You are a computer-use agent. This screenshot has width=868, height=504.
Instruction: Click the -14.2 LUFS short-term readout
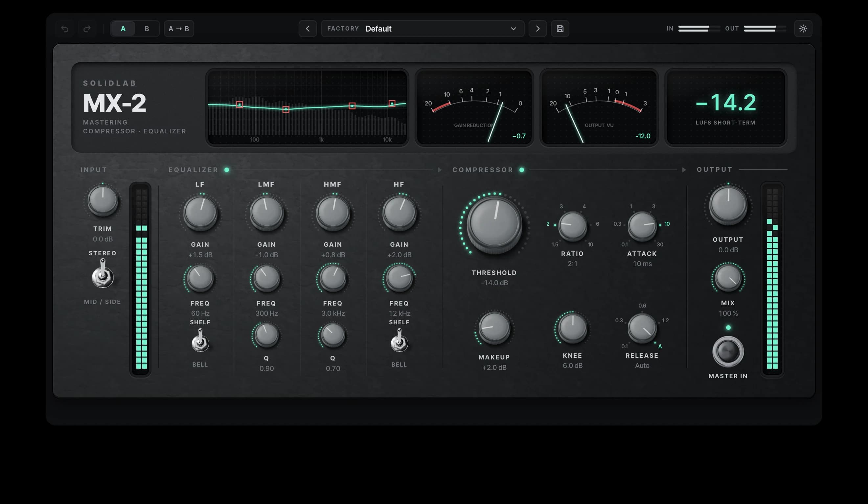[726, 102]
